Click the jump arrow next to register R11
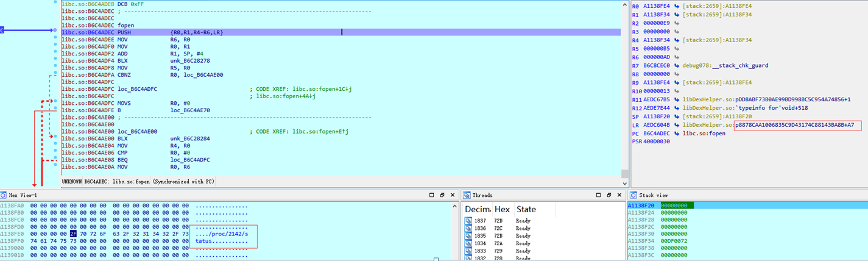This screenshot has height=261, width=868. pos(677,99)
